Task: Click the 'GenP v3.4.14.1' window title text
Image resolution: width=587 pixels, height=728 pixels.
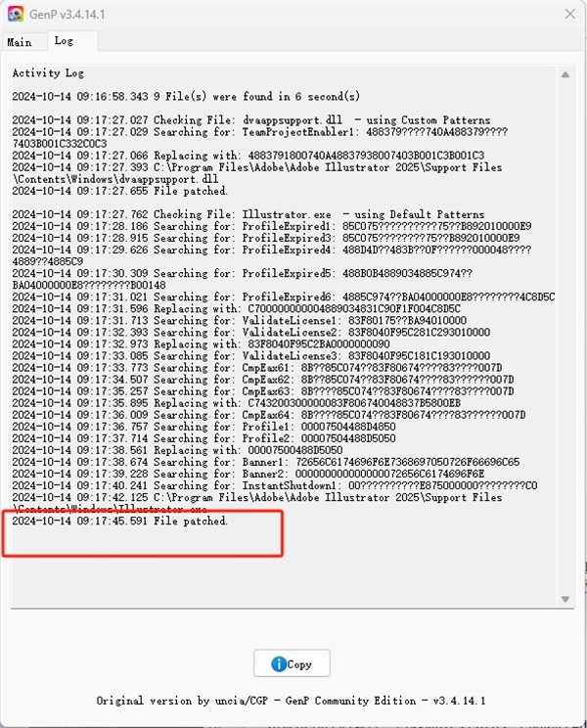Action: (68, 15)
